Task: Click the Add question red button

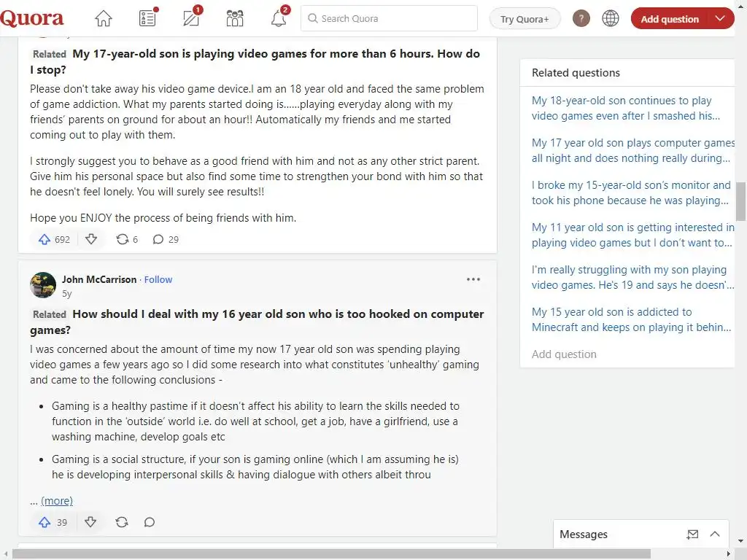Action: (x=670, y=18)
